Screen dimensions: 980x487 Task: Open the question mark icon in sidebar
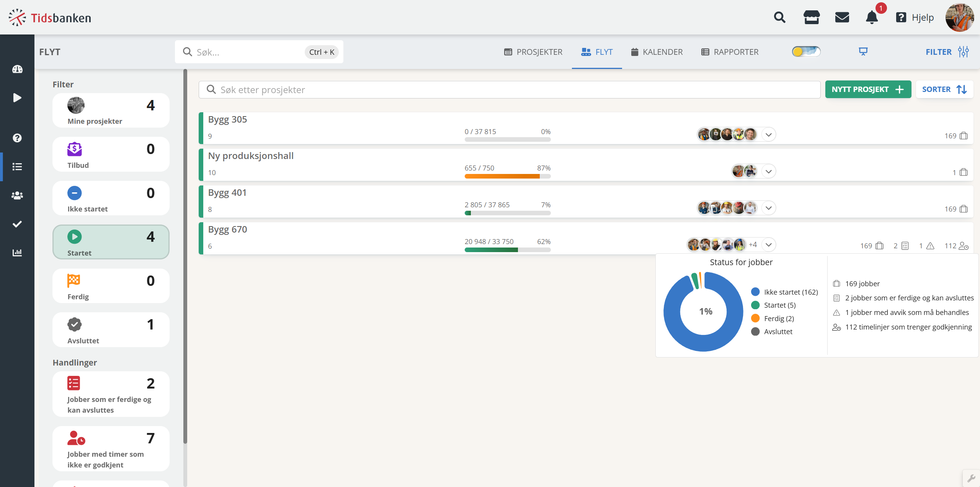pos(17,138)
